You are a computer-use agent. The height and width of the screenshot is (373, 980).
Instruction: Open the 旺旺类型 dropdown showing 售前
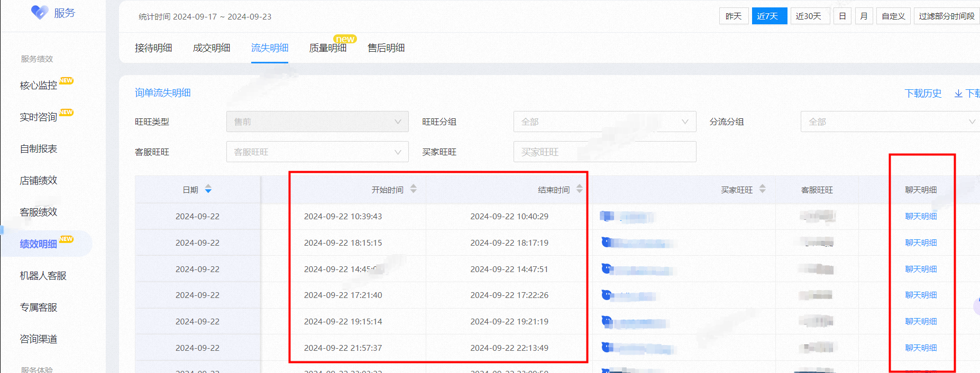click(317, 122)
